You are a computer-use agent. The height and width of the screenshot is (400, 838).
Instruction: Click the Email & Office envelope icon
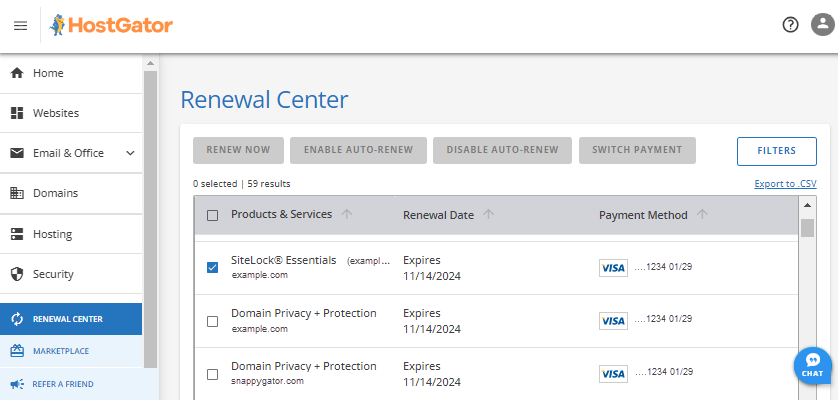pos(17,153)
